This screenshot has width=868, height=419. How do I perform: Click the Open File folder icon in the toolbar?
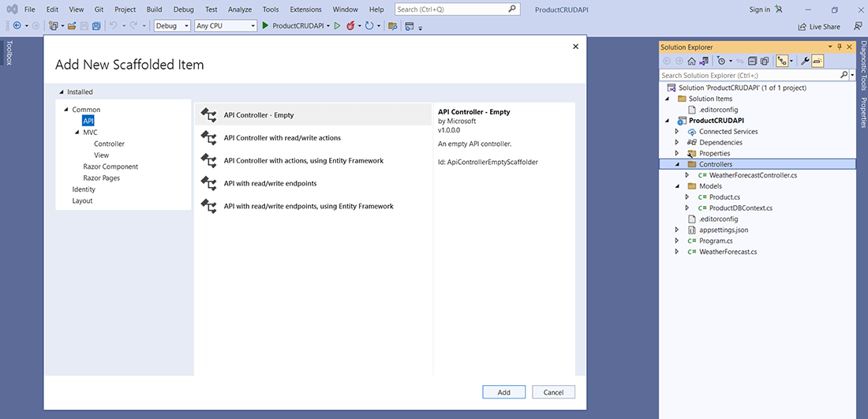pyautogui.click(x=72, y=26)
